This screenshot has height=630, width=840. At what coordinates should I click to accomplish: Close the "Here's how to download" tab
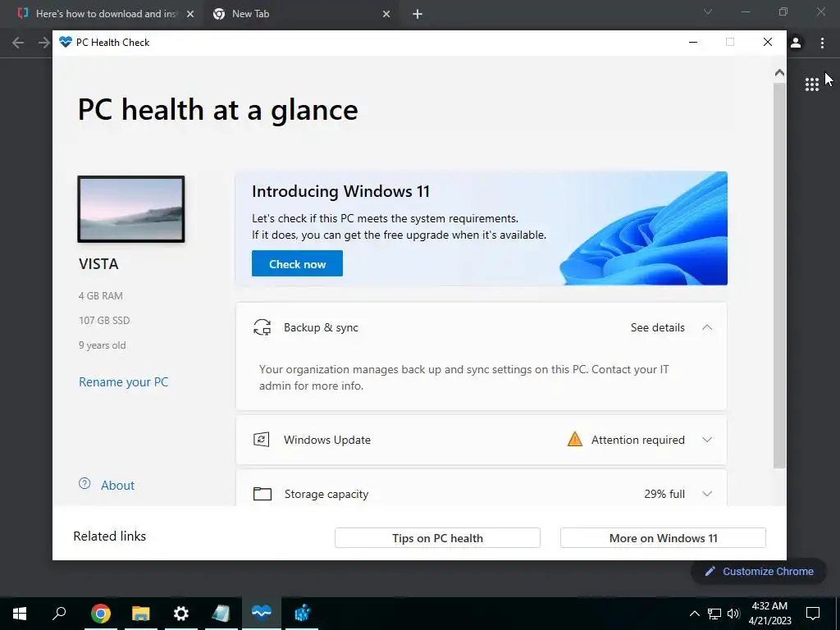[190, 15]
